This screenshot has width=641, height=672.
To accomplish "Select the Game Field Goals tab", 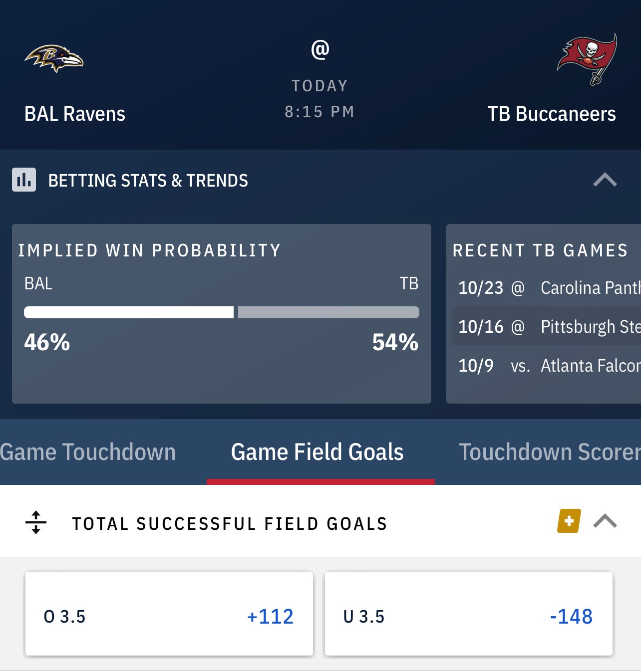I will [x=318, y=452].
